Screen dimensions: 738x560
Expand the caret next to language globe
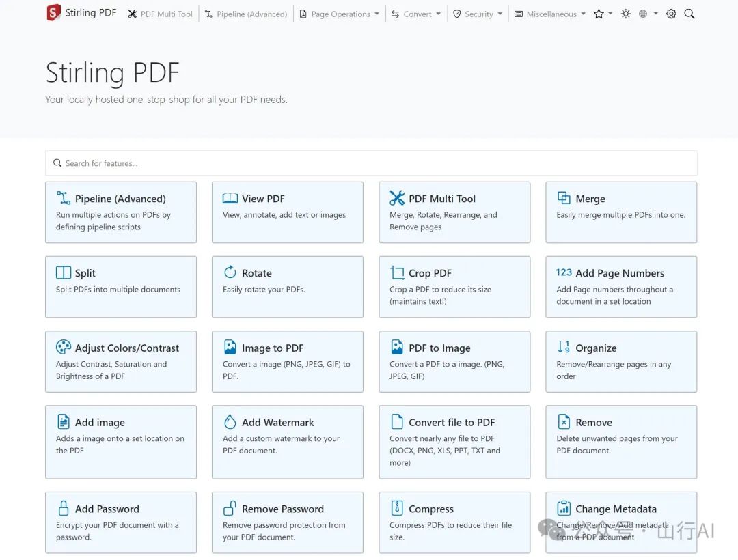[x=655, y=14]
